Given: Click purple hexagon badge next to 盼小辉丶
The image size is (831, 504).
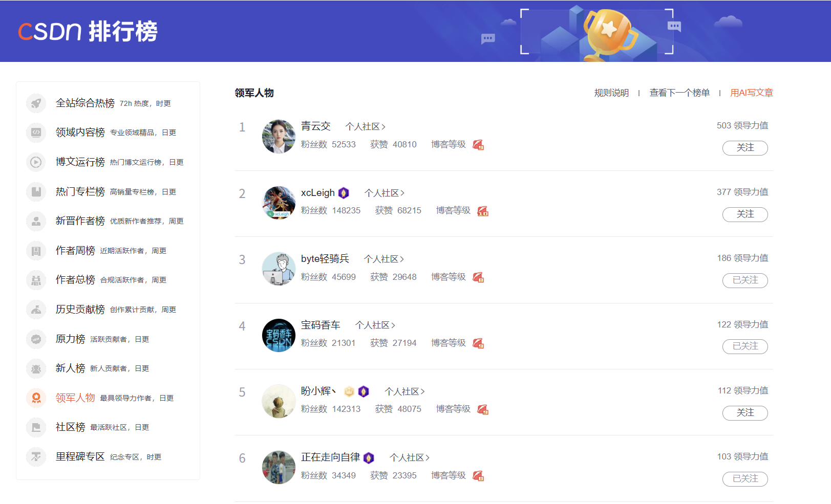Looking at the screenshot, I should pos(364,391).
